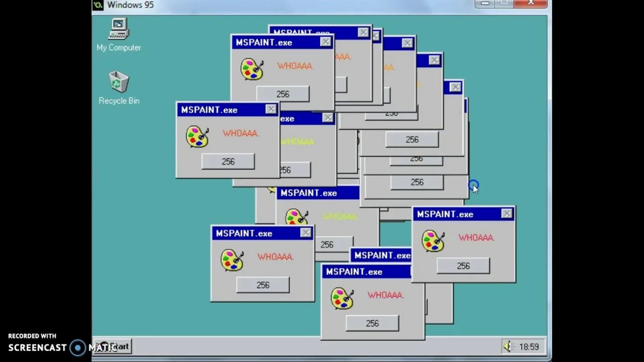644x362 pixels.
Task: Click the 18:59 taskbar clock
Action: pyautogui.click(x=529, y=347)
